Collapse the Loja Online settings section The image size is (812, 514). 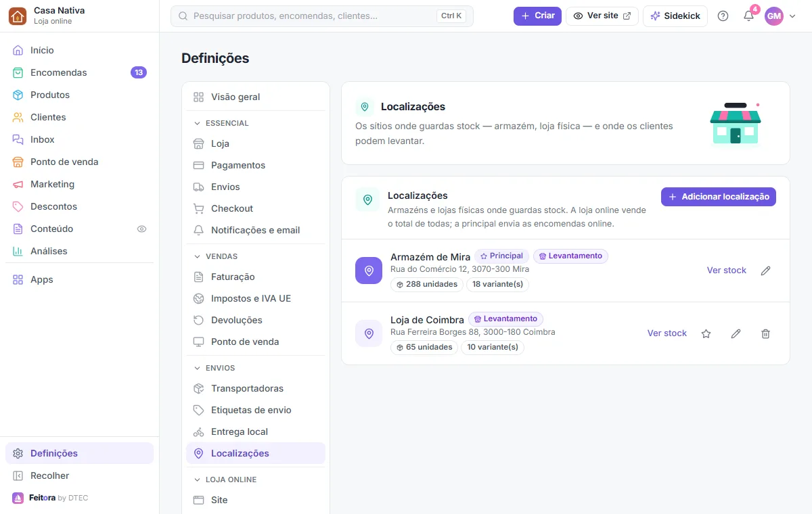coord(225,480)
